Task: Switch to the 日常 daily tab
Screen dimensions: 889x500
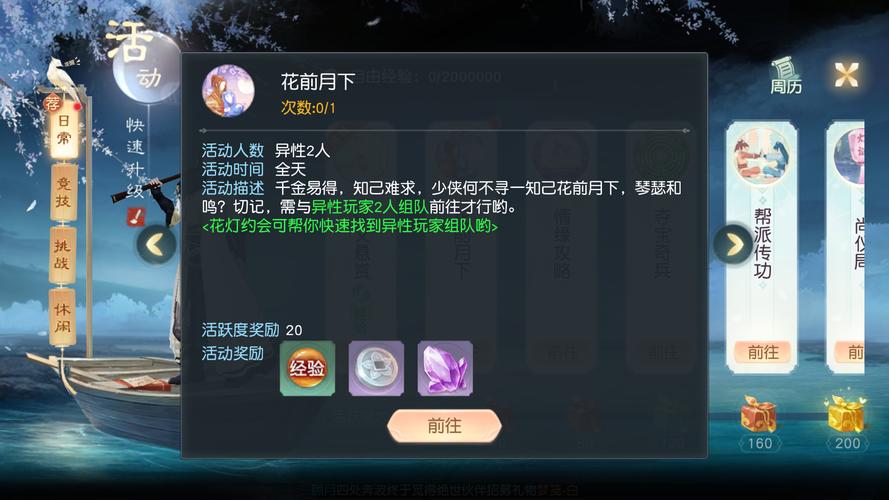Action: [x=63, y=129]
